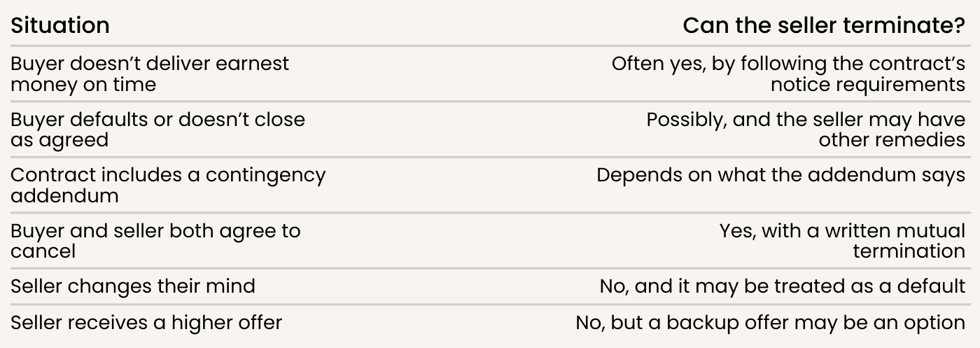Click 'Yes, with a written mutual termination'

click(x=843, y=241)
